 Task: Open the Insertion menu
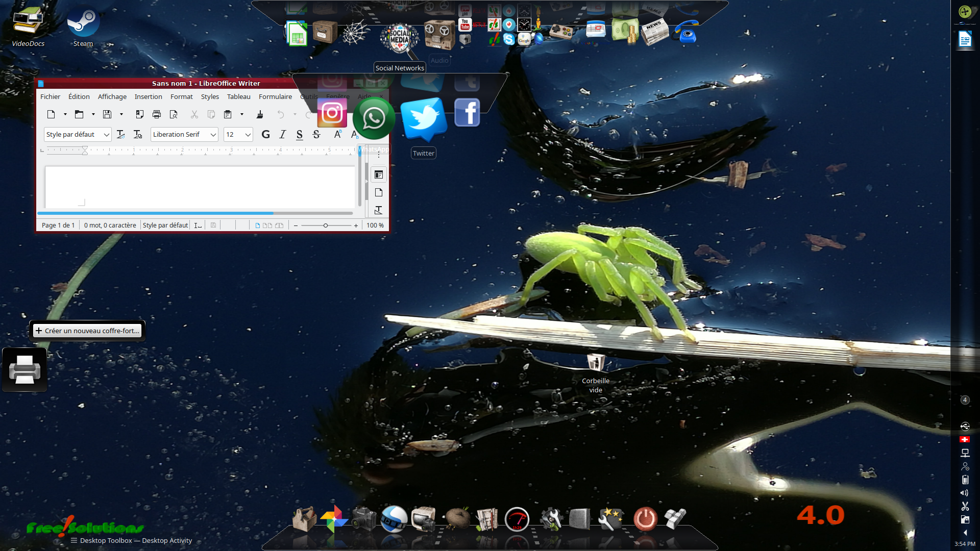[x=148, y=96]
